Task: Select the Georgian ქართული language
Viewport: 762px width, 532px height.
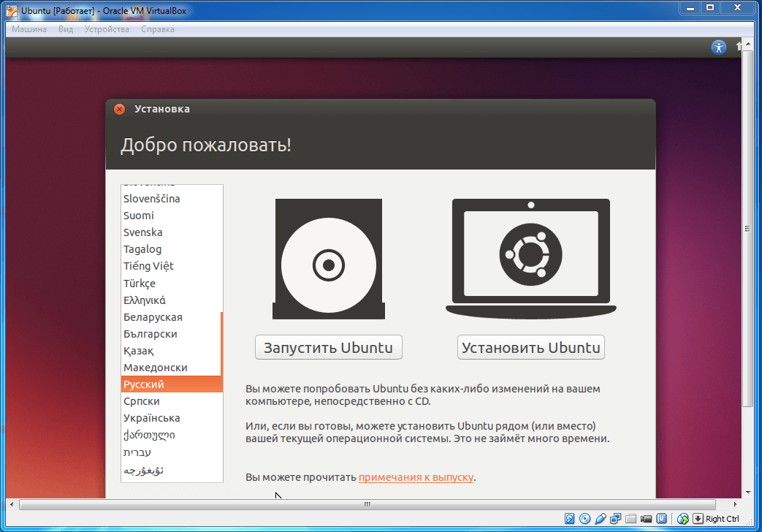Action: [x=170, y=435]
